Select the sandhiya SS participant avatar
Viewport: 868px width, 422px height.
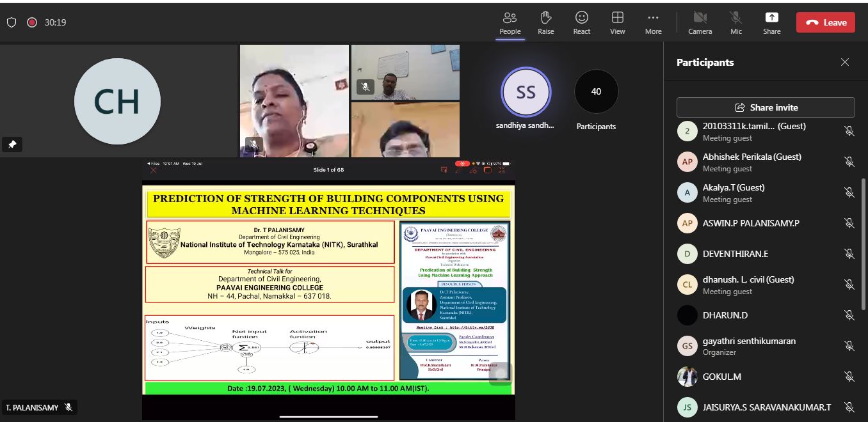[x=526, y=92]
